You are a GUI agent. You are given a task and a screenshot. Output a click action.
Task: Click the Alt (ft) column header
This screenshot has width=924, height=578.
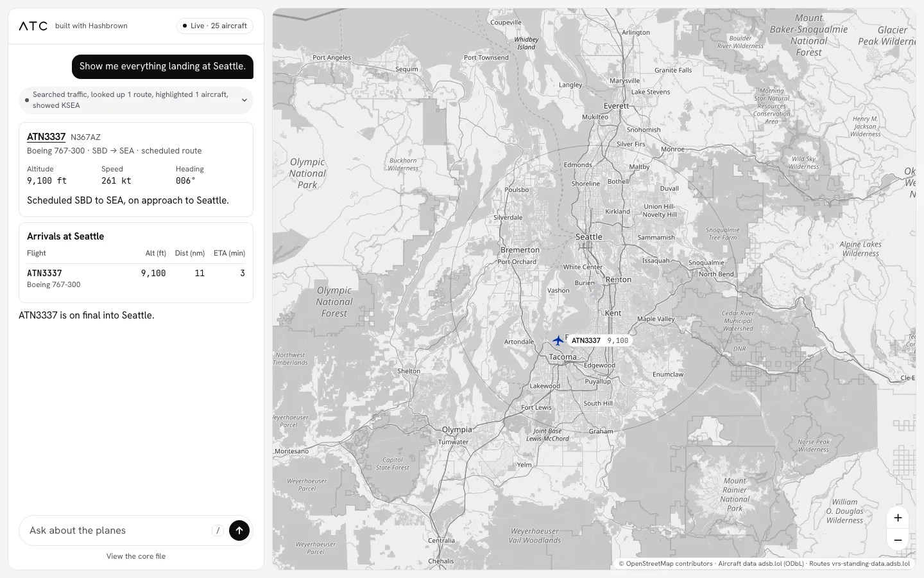[x=155, y=253]
